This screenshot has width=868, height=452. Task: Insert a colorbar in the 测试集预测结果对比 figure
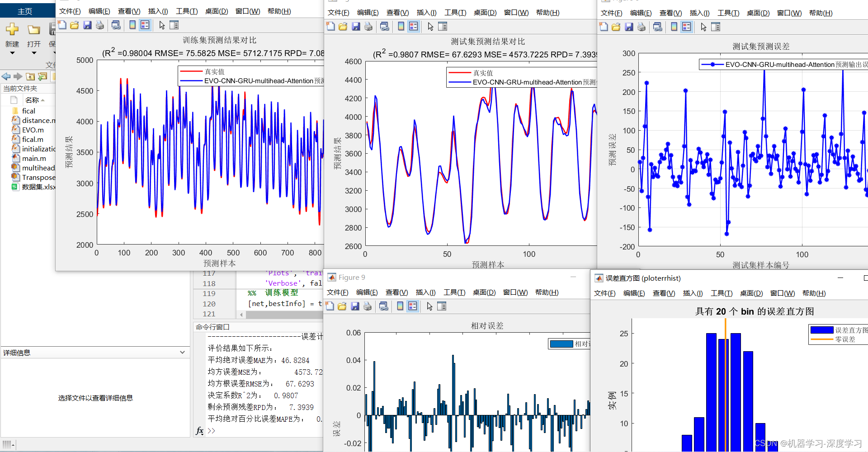[401, 26]
